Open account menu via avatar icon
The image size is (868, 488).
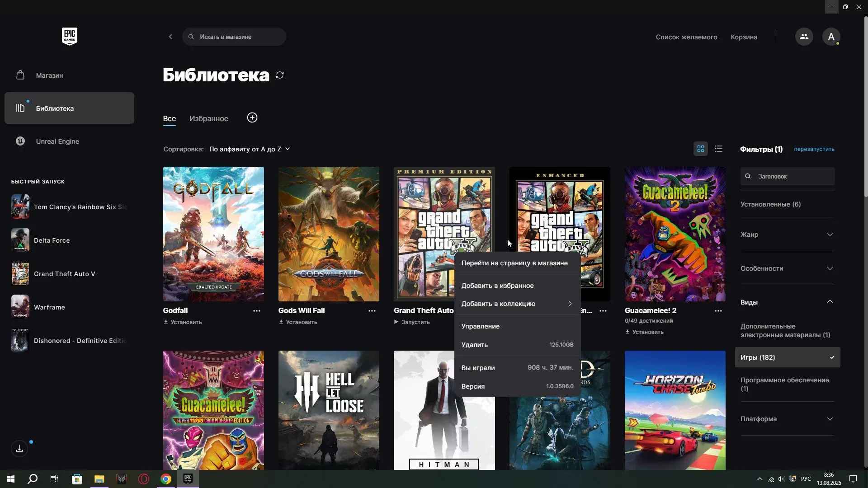[x=831, y=37]
